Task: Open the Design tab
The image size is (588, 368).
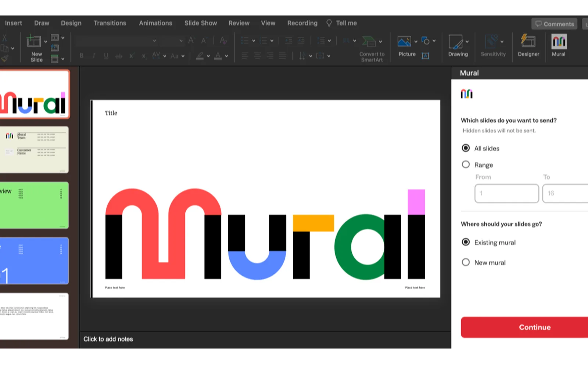Action: click(71, 23)
